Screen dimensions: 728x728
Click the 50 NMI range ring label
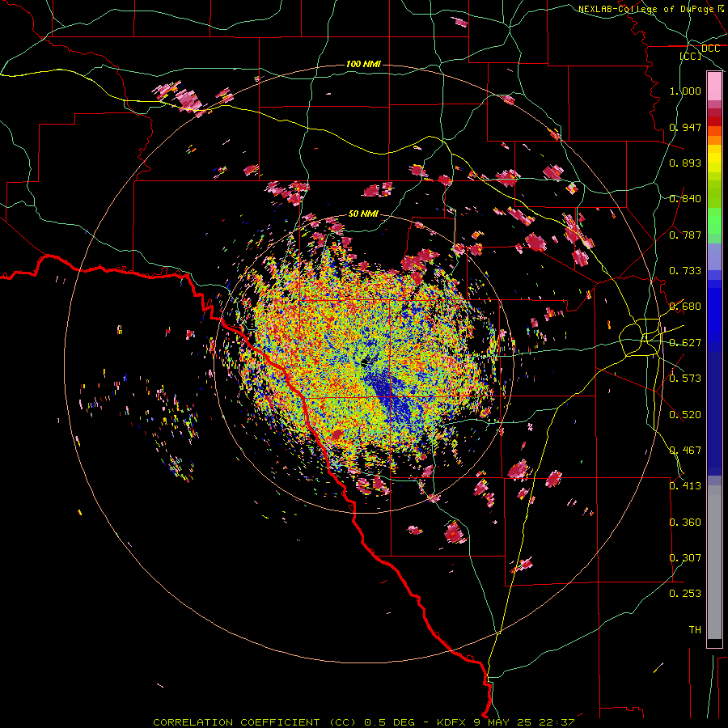pos(363,214)
